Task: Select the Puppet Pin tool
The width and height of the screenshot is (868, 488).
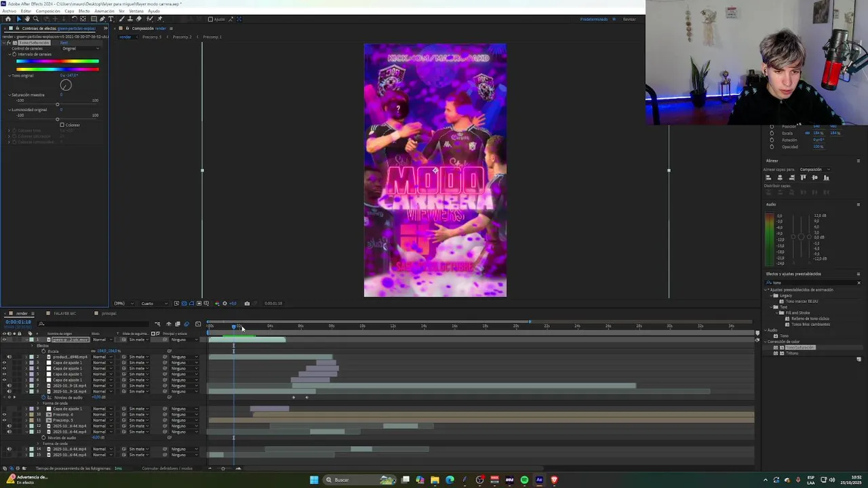Action: pyautogui.click(x=159, y=19)
